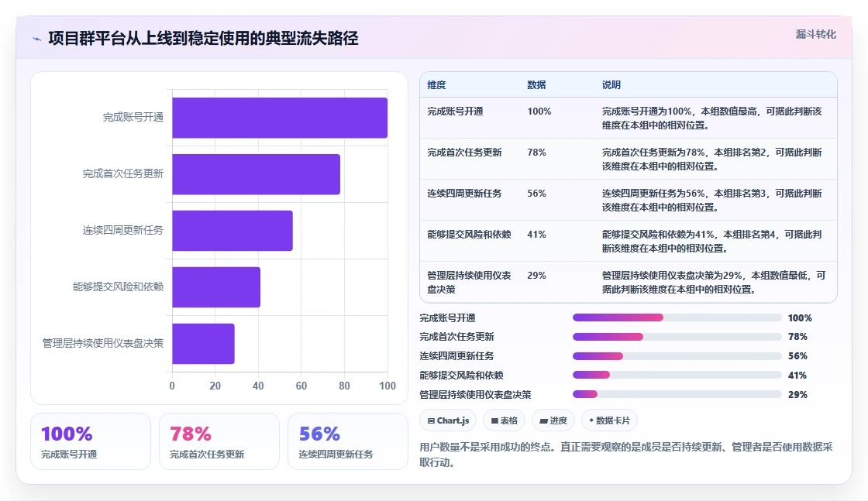This screenshot has height=501, width=868.
Task: Click chart axis label 能够提交风险和依赖
Action: coord(118,287)
